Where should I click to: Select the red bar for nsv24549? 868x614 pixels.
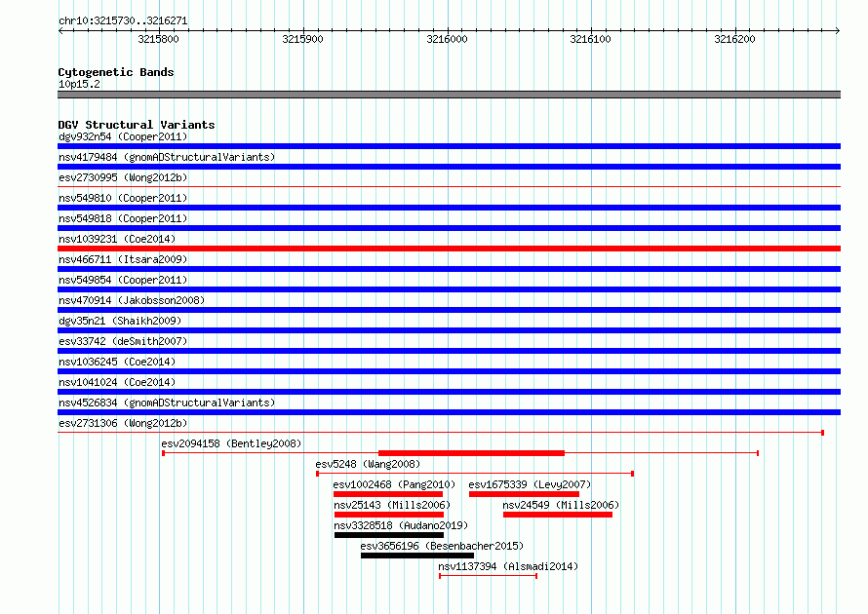point(558,515)
